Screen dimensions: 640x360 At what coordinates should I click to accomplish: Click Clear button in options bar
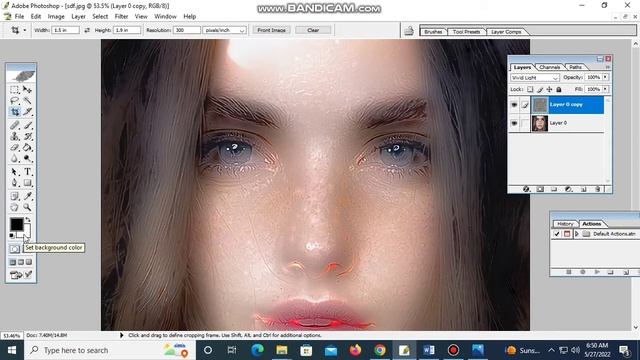(313, 30)
